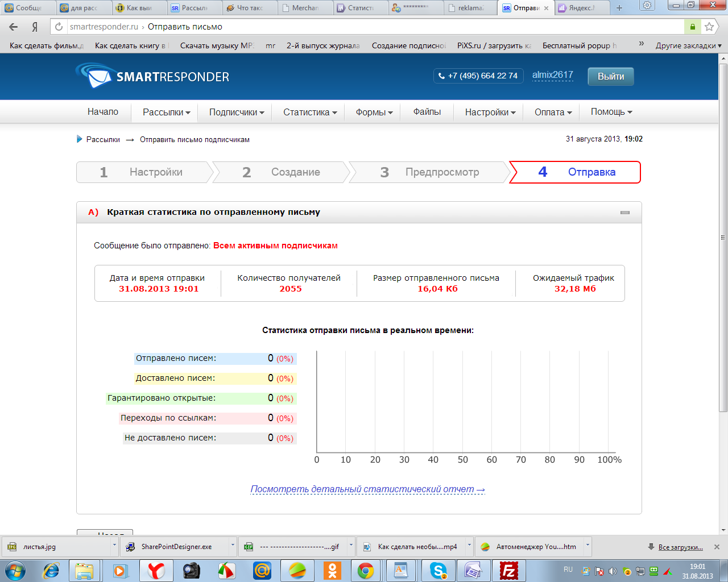Viewport: 728px width, 582px height.
Task: Click the RU language indicator
Action: 568,569
